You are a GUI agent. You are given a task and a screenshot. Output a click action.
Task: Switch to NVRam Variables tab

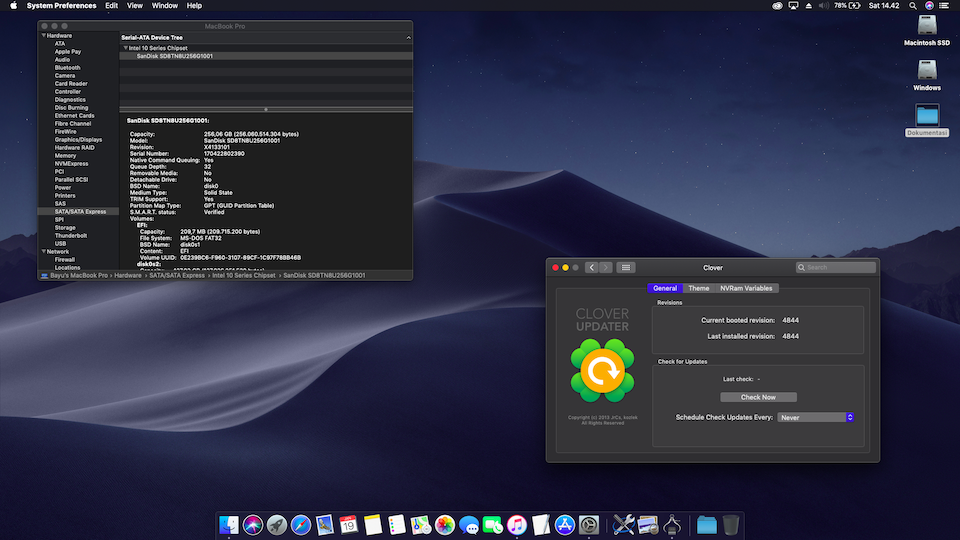(x=746, y=288)
